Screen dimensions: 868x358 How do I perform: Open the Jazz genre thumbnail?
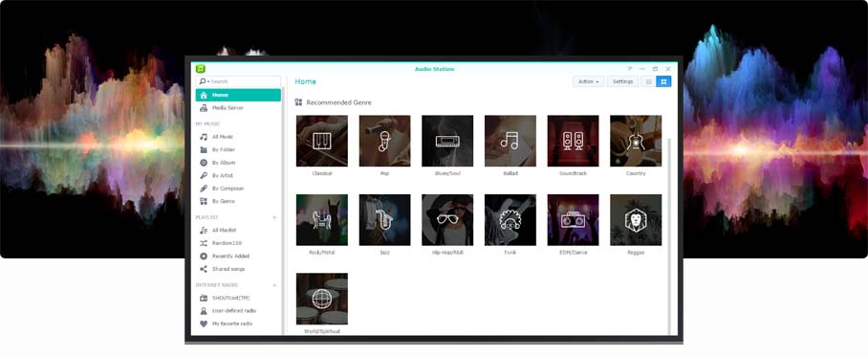(384, 220)
